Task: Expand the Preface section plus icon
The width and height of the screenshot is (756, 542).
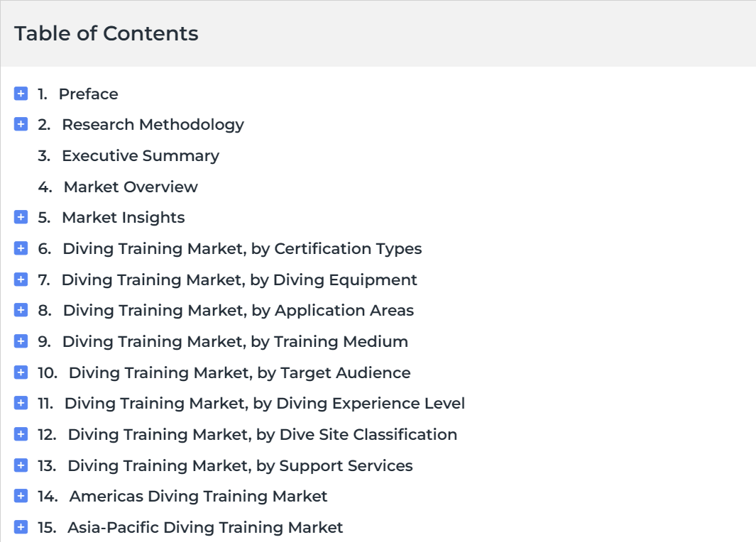Action: [x=21, y=94]
